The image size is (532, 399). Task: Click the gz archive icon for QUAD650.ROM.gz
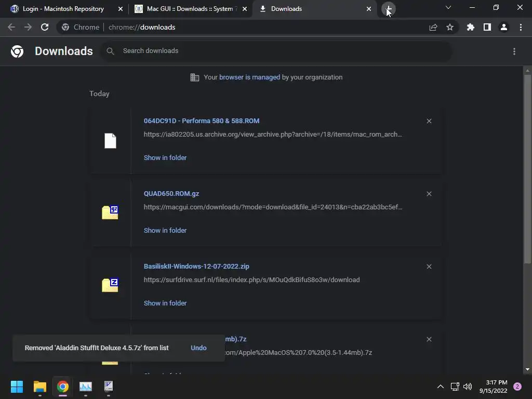point(110,212)
